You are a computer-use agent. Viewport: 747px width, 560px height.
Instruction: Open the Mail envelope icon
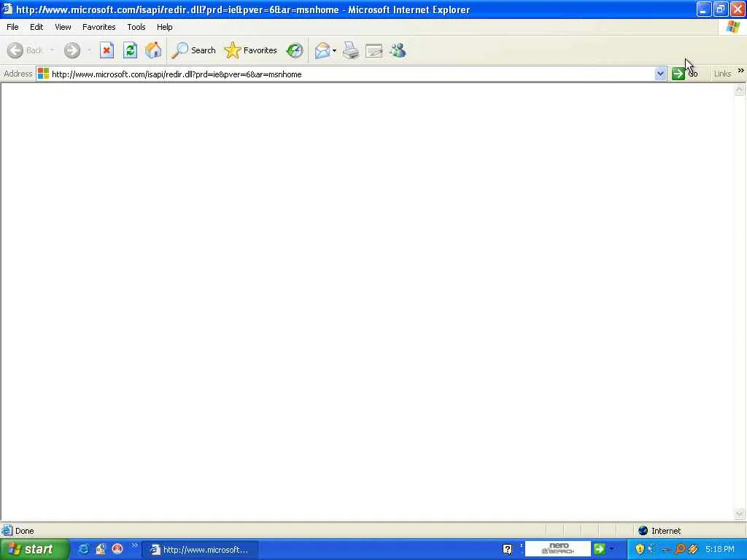coord(322,50)
